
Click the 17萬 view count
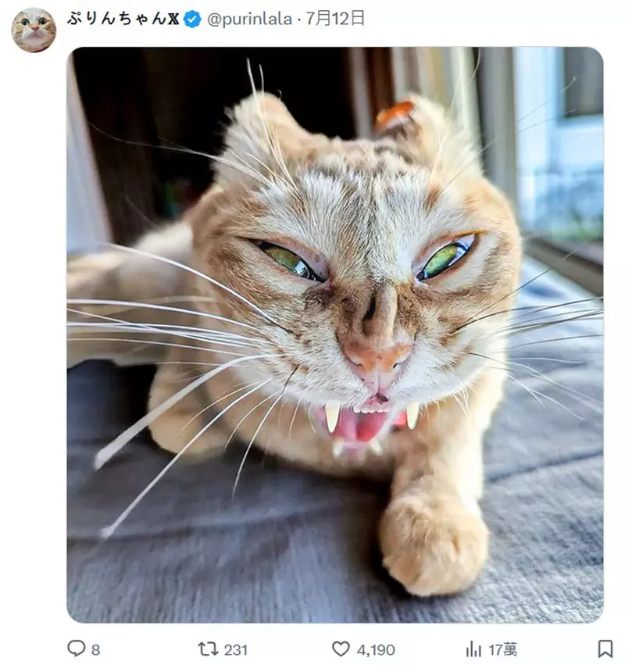coord(503,649)
